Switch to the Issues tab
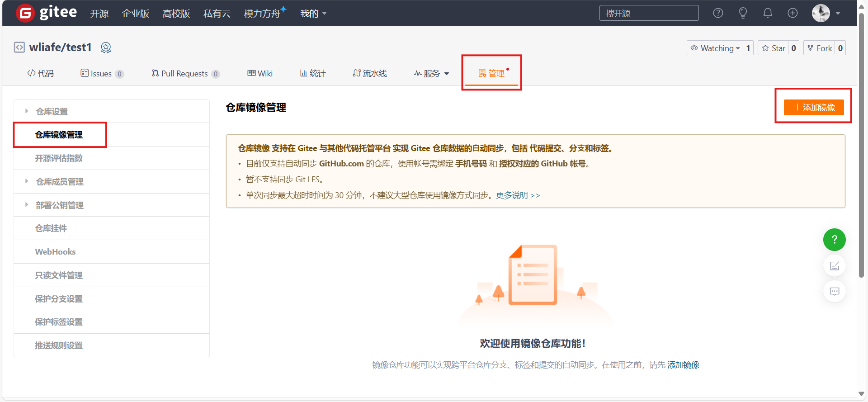The width and height of the screenshot is (868, 402). (101, 73)
